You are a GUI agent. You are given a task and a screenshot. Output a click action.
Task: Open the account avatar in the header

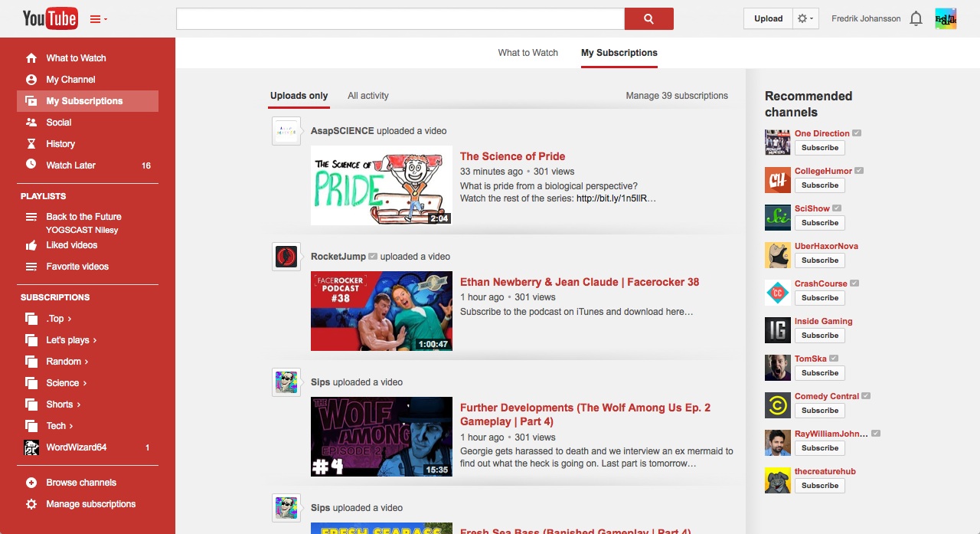tap(946, 18)
